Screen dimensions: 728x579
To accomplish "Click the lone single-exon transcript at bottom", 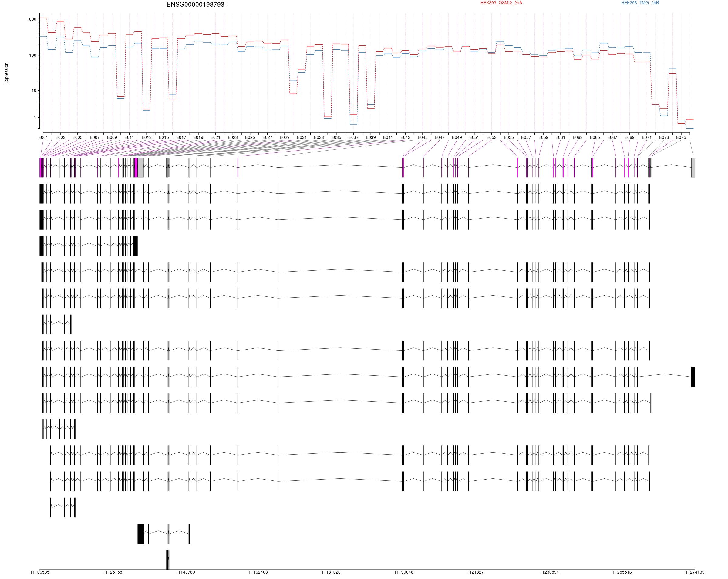I will coord(168,560).
